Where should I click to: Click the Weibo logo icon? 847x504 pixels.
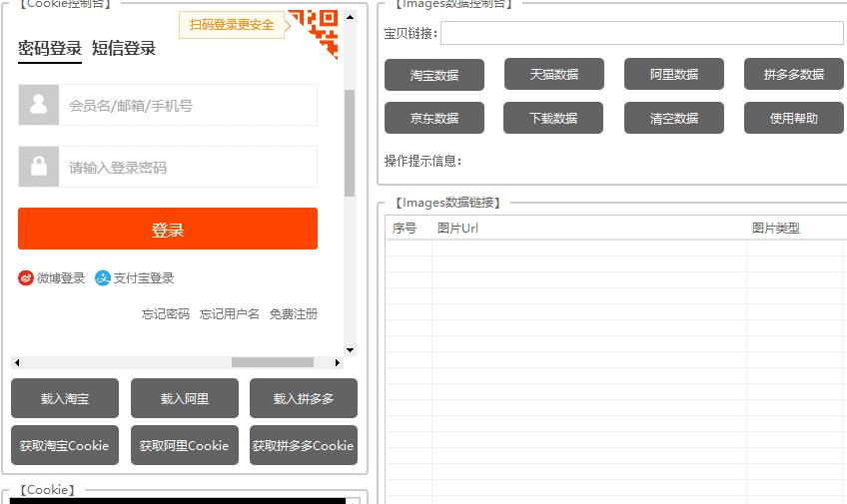(25, 278)
